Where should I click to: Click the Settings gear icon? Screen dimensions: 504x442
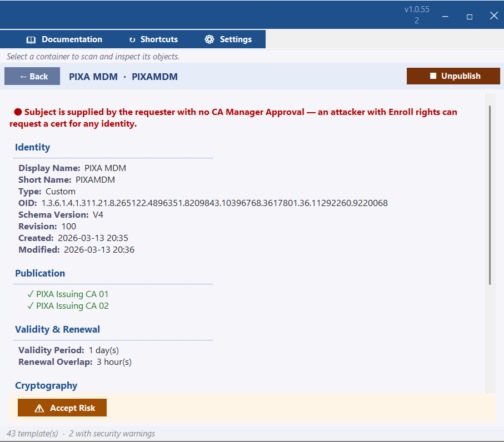point(209,39)
